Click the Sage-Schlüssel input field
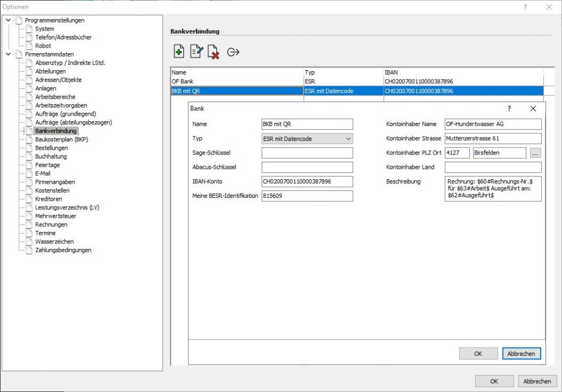The width and height of the screenshot is (562, 392). click(307, 153)
